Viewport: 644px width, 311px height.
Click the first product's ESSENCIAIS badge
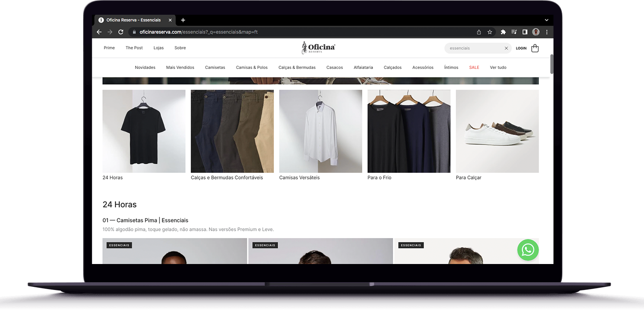tap(119, 245)
